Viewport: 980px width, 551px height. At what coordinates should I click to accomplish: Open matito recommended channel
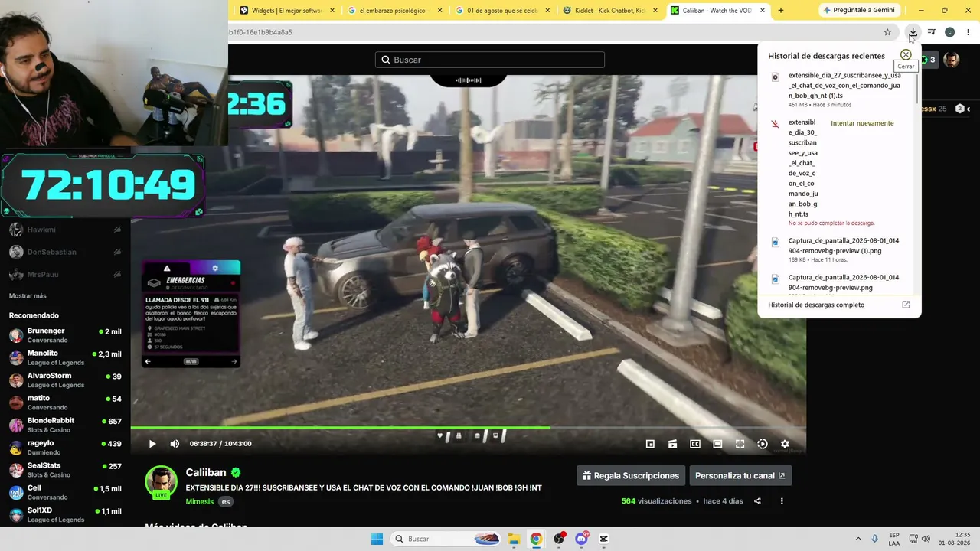tap(65, 403)
